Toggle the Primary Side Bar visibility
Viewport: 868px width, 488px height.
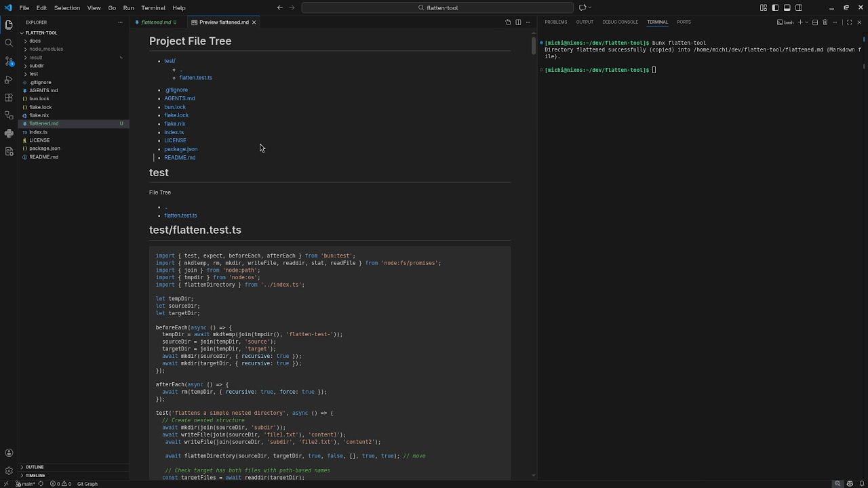click(775, 7)
